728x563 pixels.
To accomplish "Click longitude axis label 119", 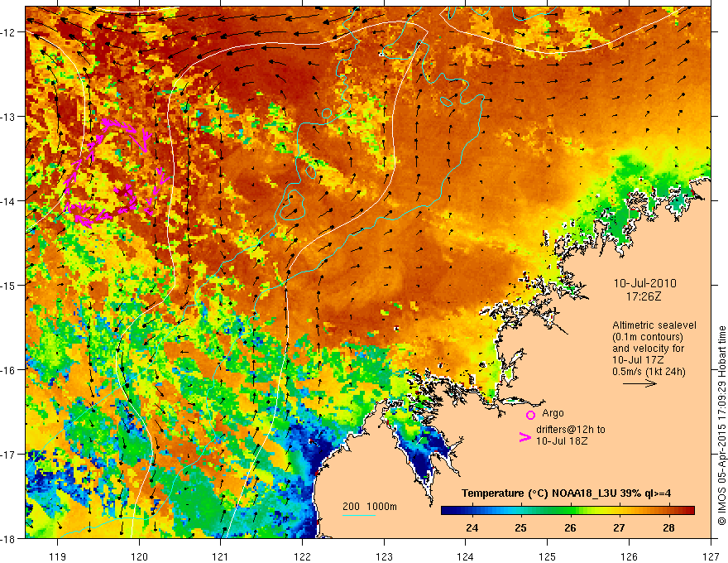I will [x=58, y=556].
